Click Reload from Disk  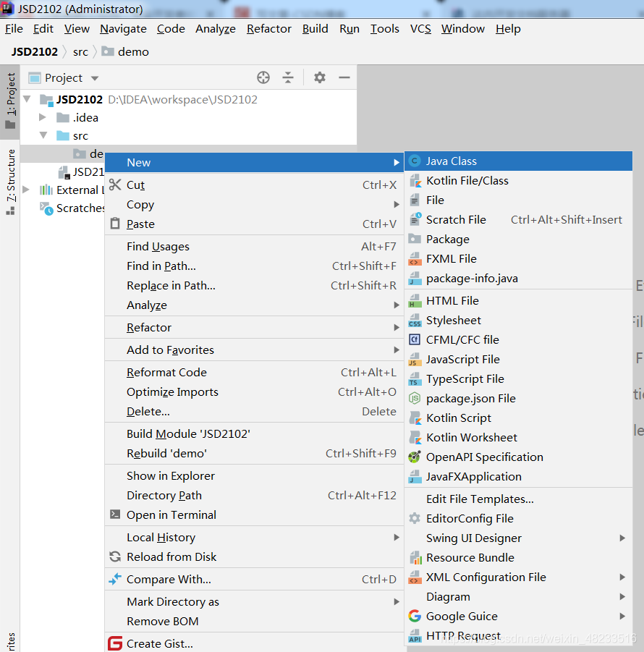click(253, 556)
